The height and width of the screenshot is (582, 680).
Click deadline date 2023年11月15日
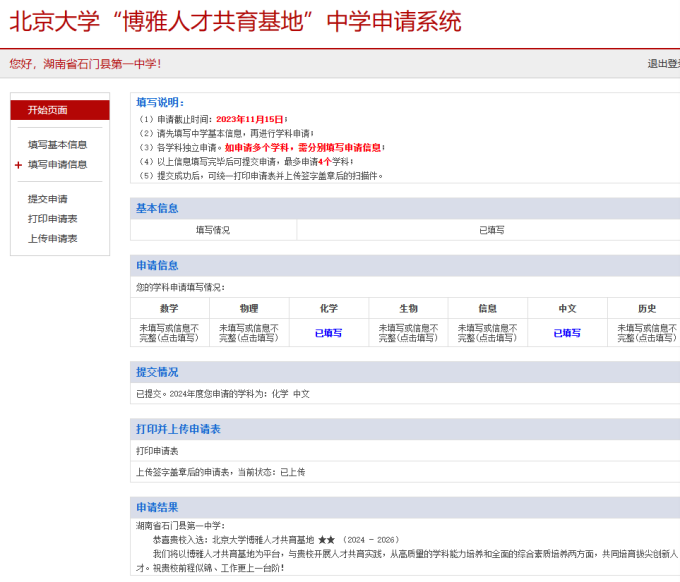point(250,120)
